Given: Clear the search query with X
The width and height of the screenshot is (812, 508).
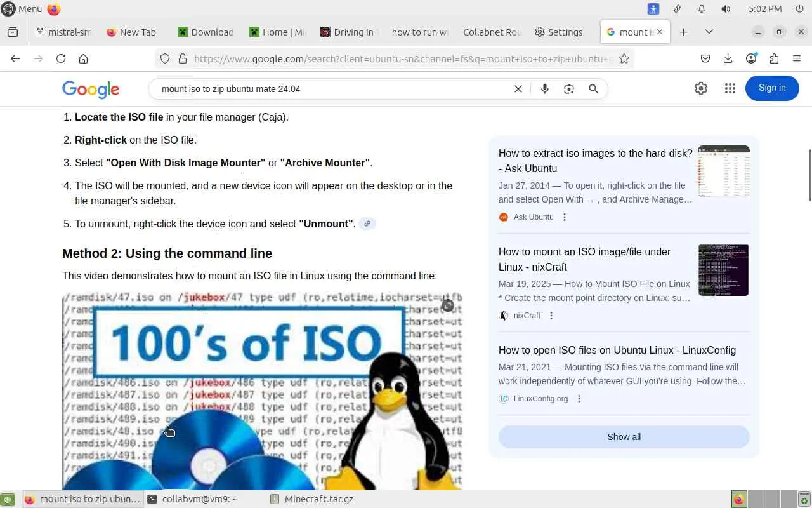Looking at the screenshot, I should coord(518,89).
